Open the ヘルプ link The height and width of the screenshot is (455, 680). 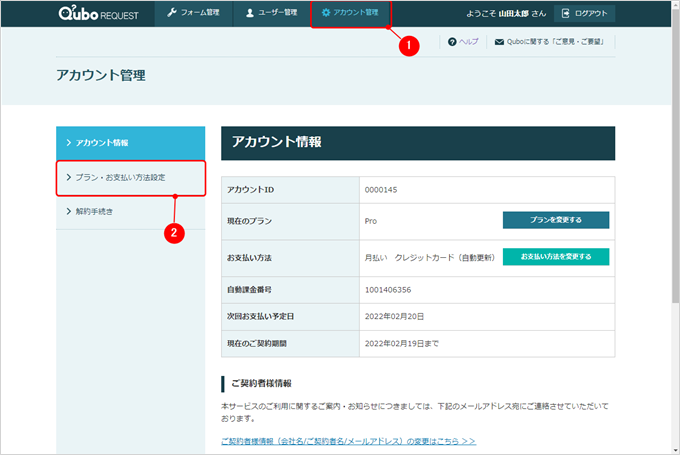[x=468, y=42]
